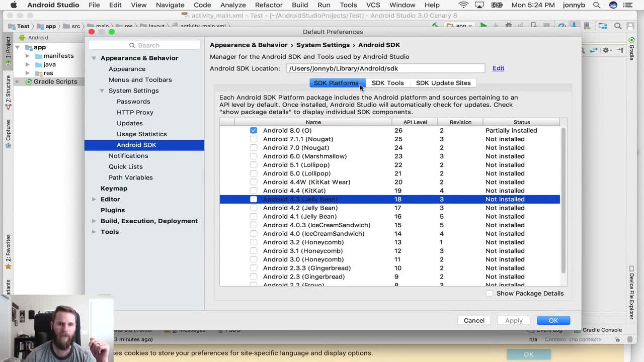The height and width of the screenshot is (362, 644).
Task: Check Android 7.0 (Nougat) checkbox
Action: 254,147
